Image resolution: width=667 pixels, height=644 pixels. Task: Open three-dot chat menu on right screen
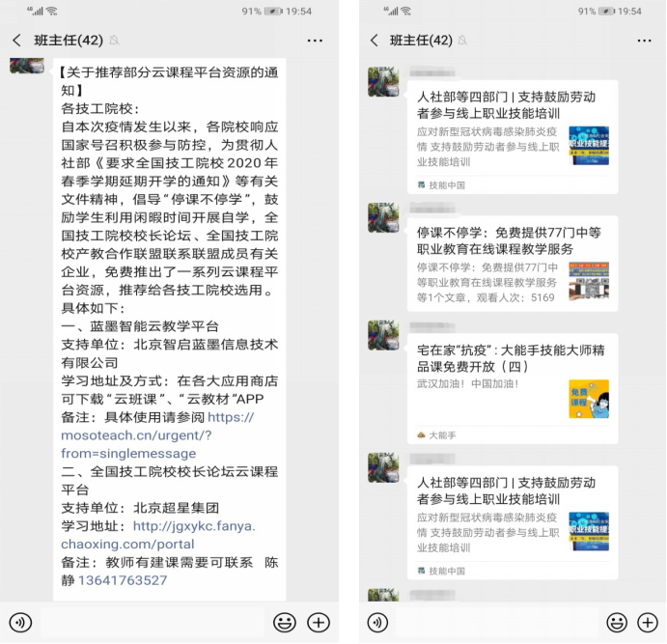pos(639,41)
